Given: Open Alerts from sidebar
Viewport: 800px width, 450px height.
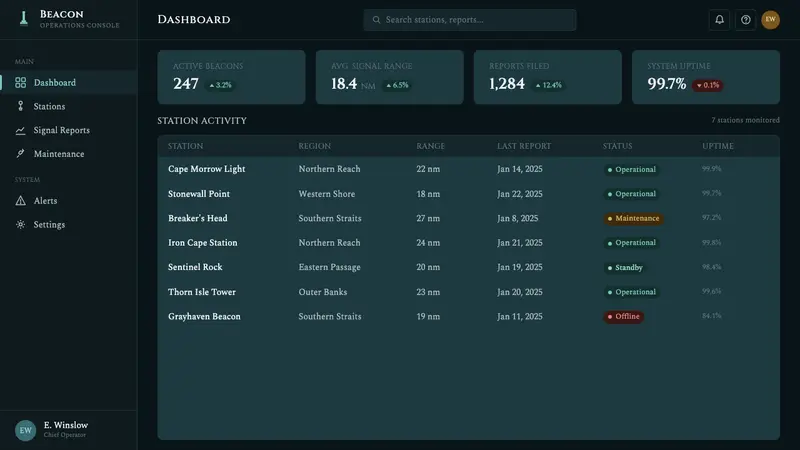Looking at the screenshot, I should (x=69, y=201).
